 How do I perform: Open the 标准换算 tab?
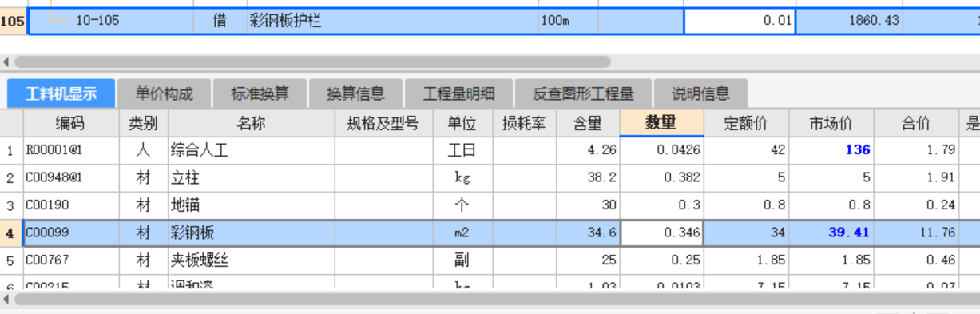pos(260,93)
